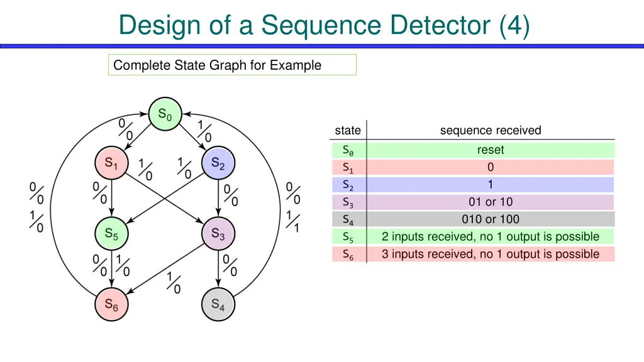
Task: Click the S4 label in the table
Action: 348,220
